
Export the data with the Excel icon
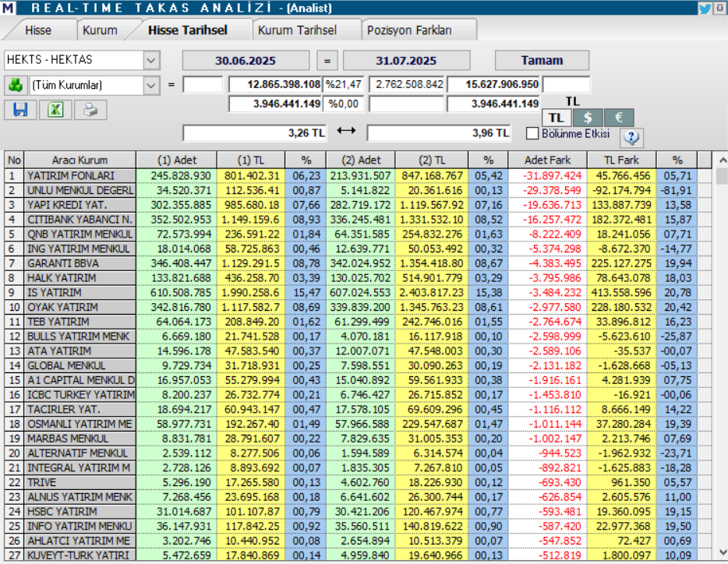[55, 110]
